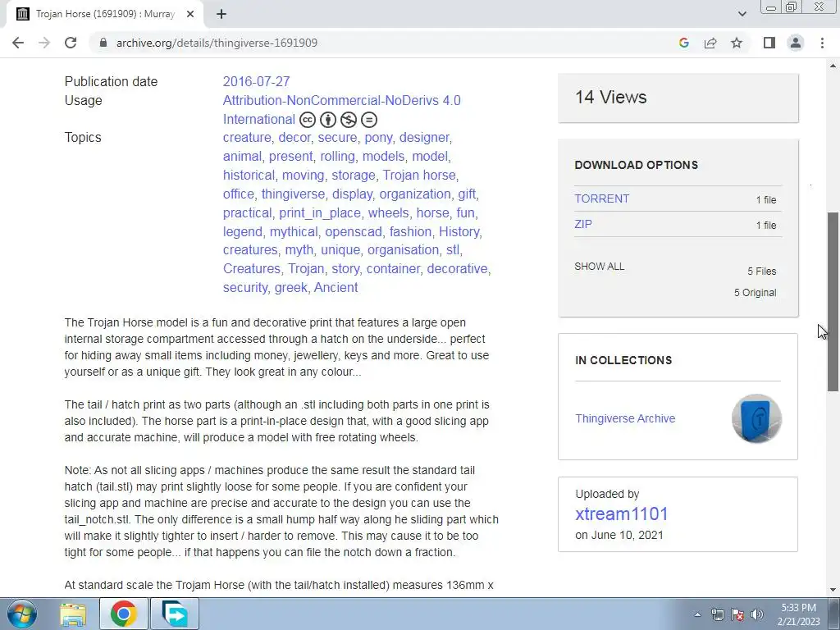Share this page using the share icon
840x630 pixels.
[x=710, y=43]
